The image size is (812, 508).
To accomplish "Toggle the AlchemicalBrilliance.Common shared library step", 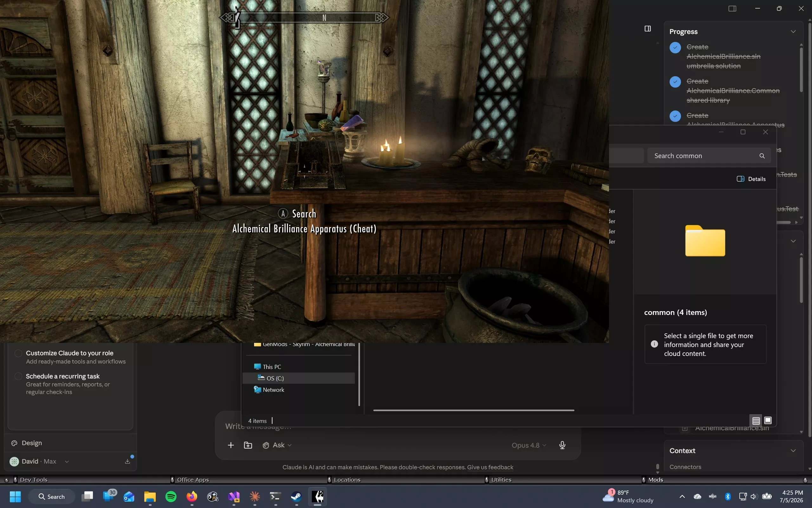I will coord(675,82).
